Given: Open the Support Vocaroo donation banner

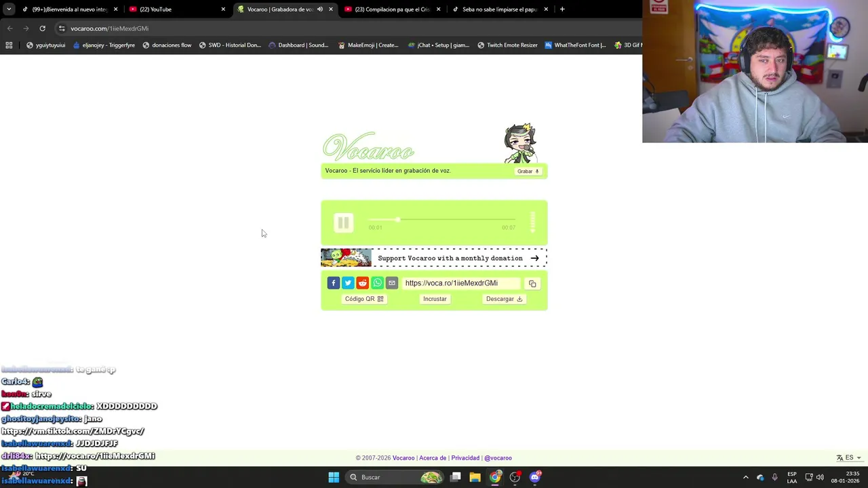Looking at the screenshot, I should [434, 258].
